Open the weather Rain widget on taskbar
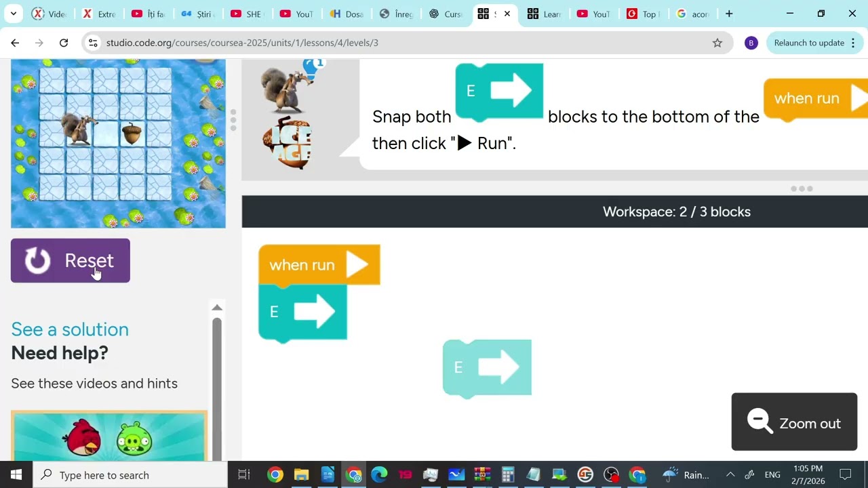This screenshot has width=868, height=488. pos(686,474)
